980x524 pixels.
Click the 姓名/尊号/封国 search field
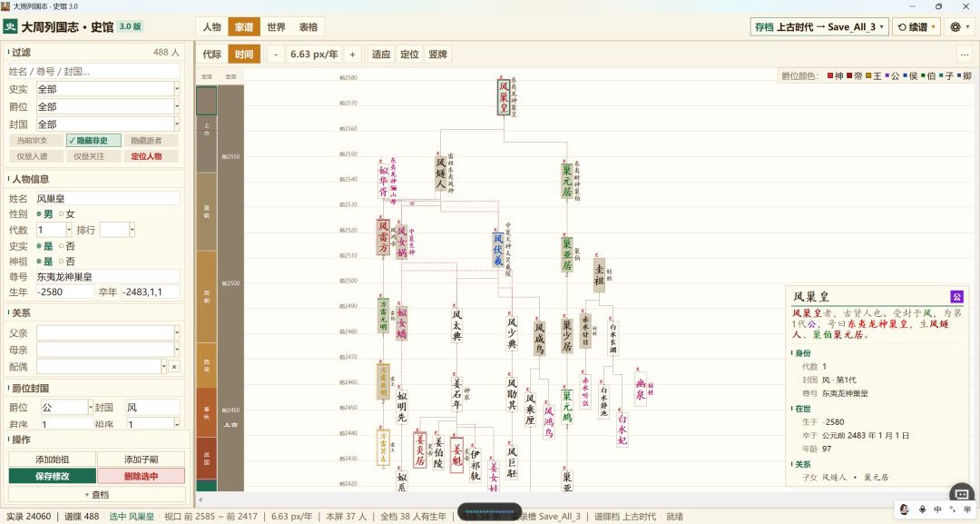click(93, 71)
